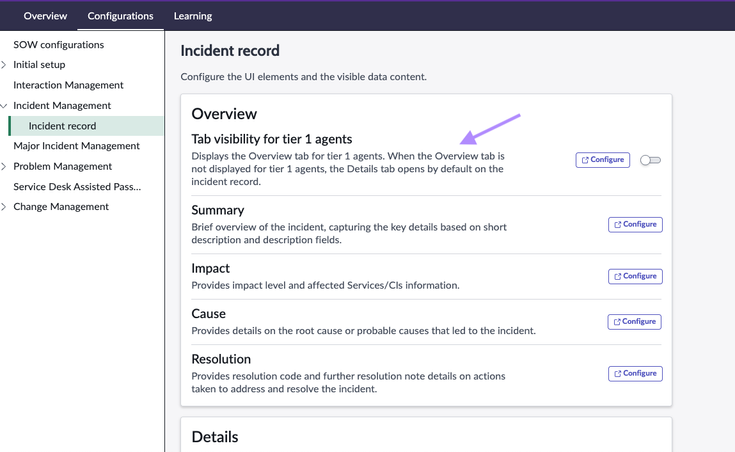Click the external-link icon on Impact's Configure
This screenshot has height=452, width=735.
coord(618,276)
